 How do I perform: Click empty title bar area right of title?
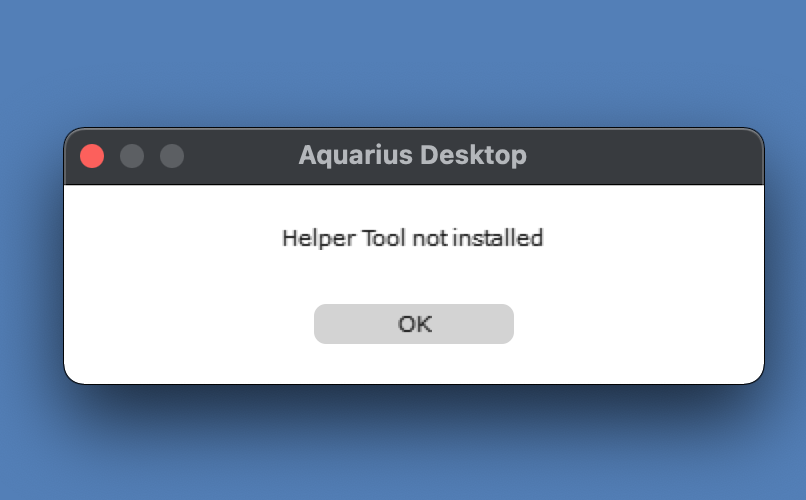643,156
